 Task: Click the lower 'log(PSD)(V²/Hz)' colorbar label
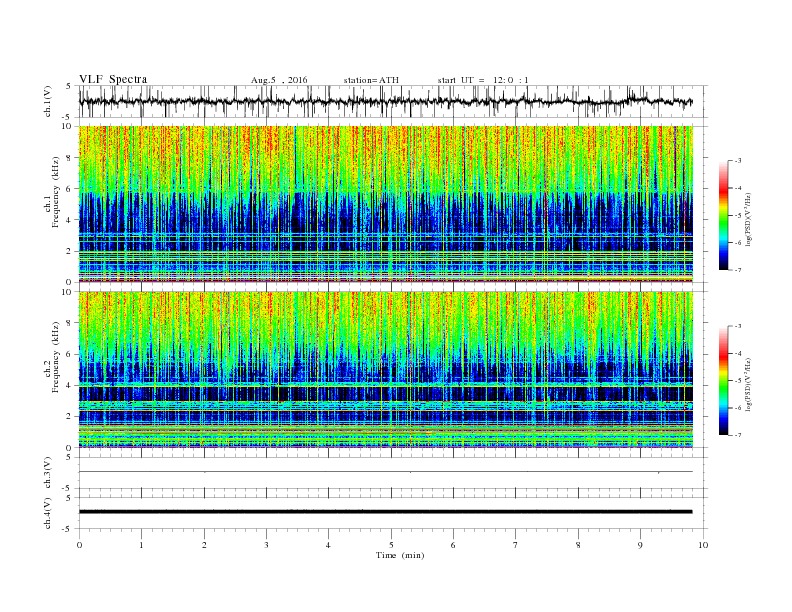tap(749, 385)
